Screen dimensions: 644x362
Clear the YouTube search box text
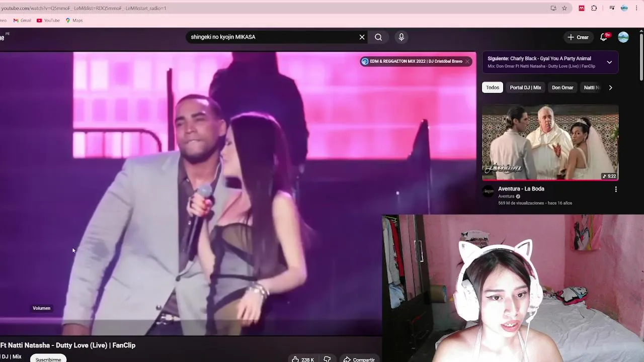pyautogui.click(x=362, y=37)
